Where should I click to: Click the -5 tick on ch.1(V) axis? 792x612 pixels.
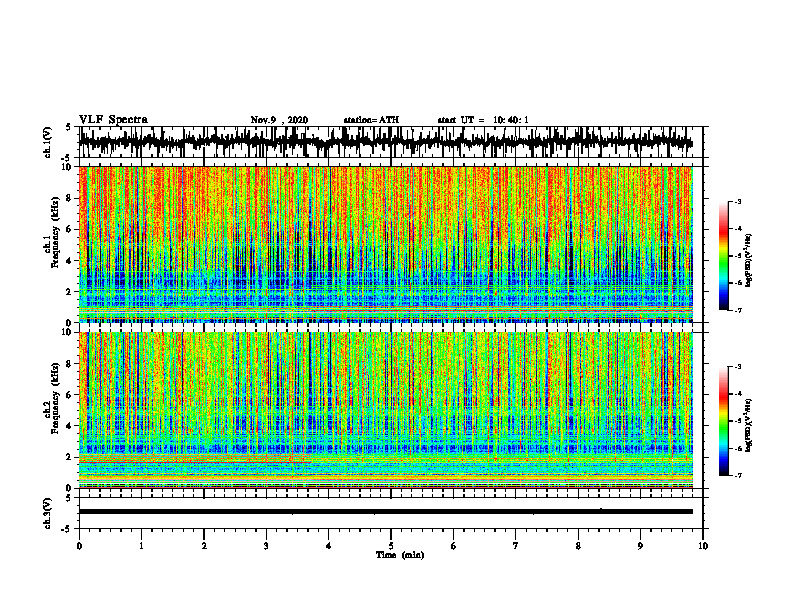[67, 158]
